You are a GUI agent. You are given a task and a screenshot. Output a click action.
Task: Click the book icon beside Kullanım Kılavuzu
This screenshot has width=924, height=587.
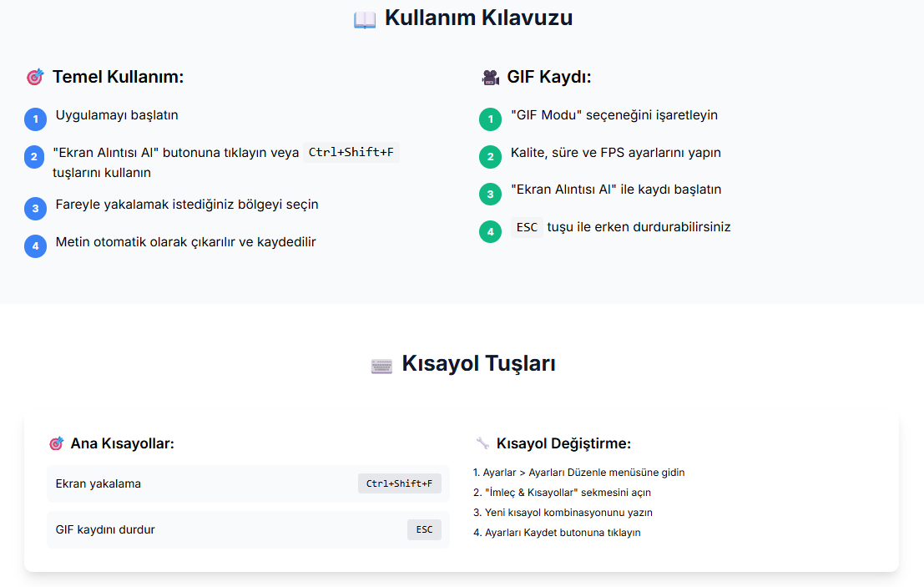(x=365, y=18)
